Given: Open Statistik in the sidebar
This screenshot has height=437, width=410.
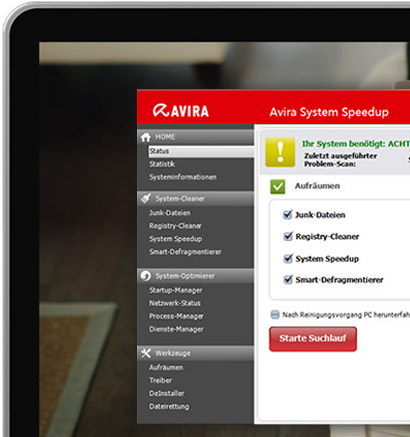Looking at the screenshot, I should [x=162, y=164].
